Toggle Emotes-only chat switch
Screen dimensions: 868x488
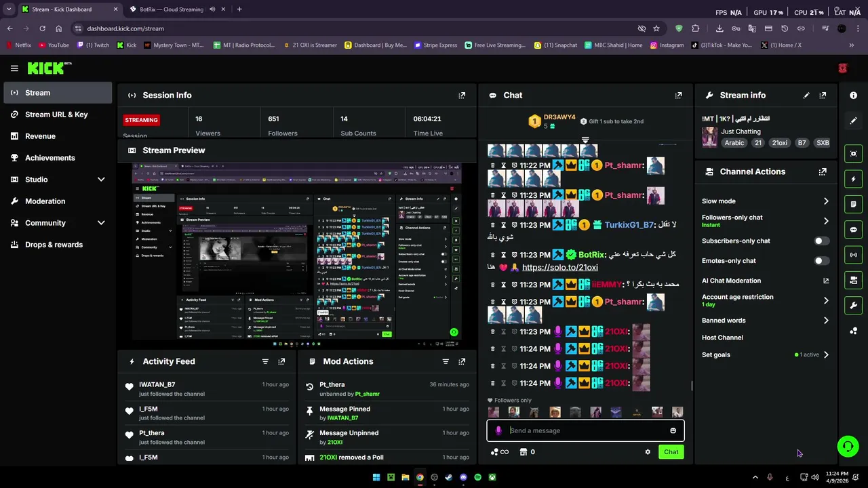tap(821, 260)
